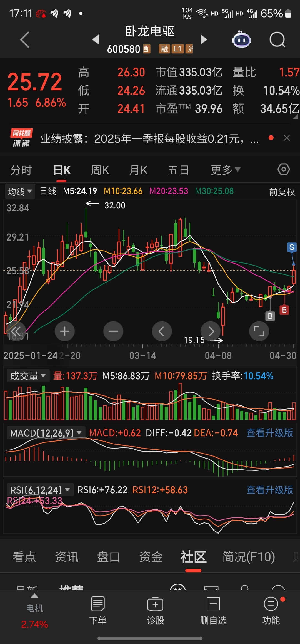Expand the 更多 periods dropdown
This screenshot has height=644, width=300.
coord(225,170)
